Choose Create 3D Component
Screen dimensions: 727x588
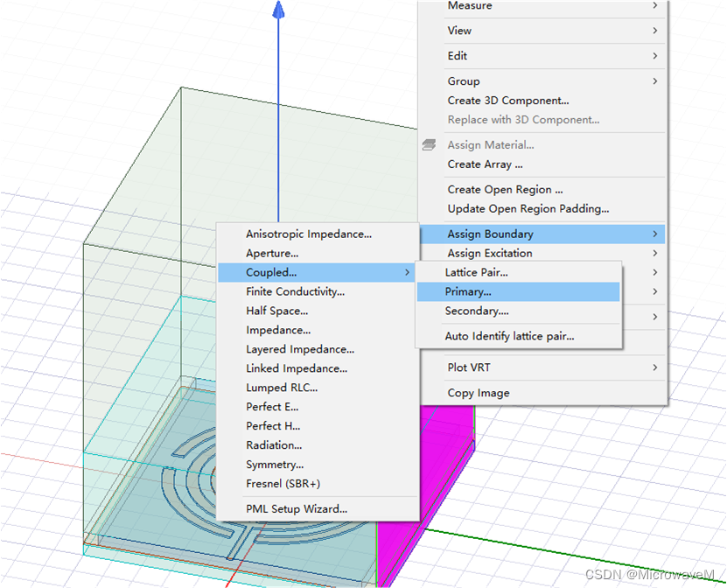pyautogui.click(x=542, y=101)
